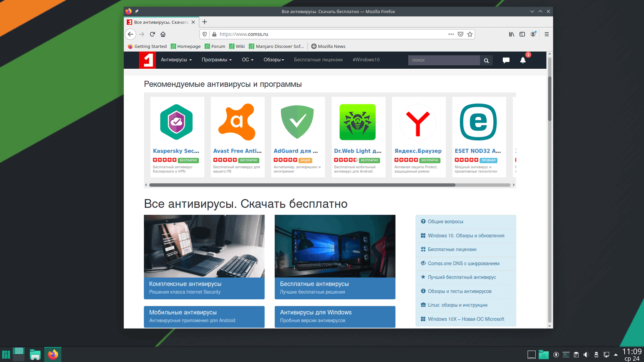Open the page actions three-dot menu
The height and width of the screenshot is (362, 644).
tap(451, 34)
